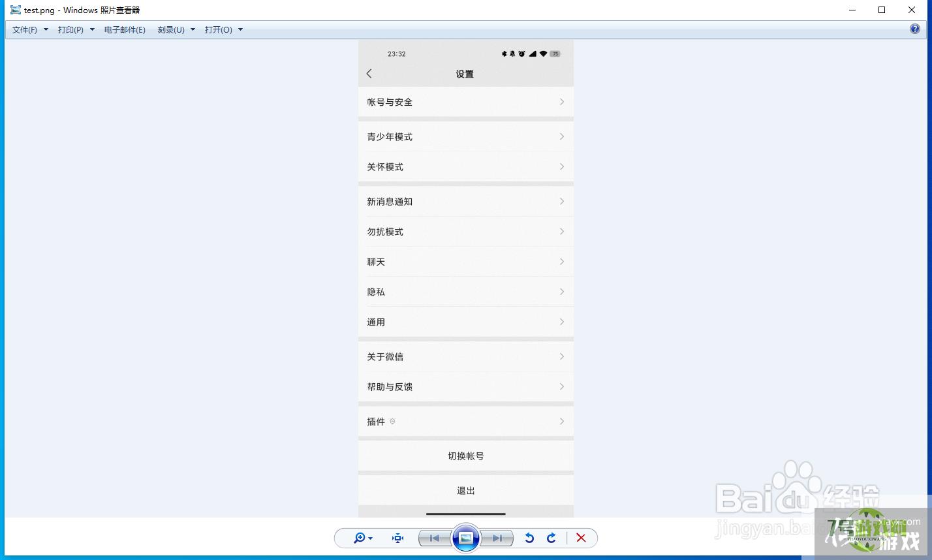Tap the 退出 button
The width and height of the screenshot is (932, 560).
point(465,490)
